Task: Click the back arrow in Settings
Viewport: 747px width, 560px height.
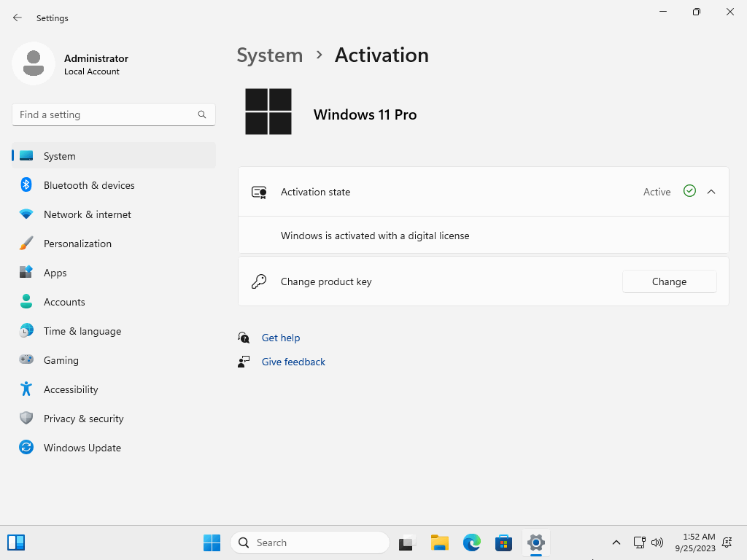Action: [x=18, y=17]
